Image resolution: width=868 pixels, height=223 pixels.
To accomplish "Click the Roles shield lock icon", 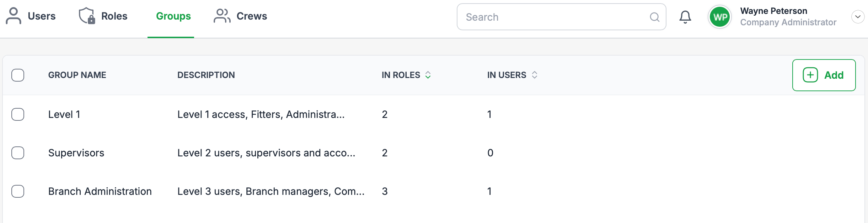I will [x=87, y=16].
